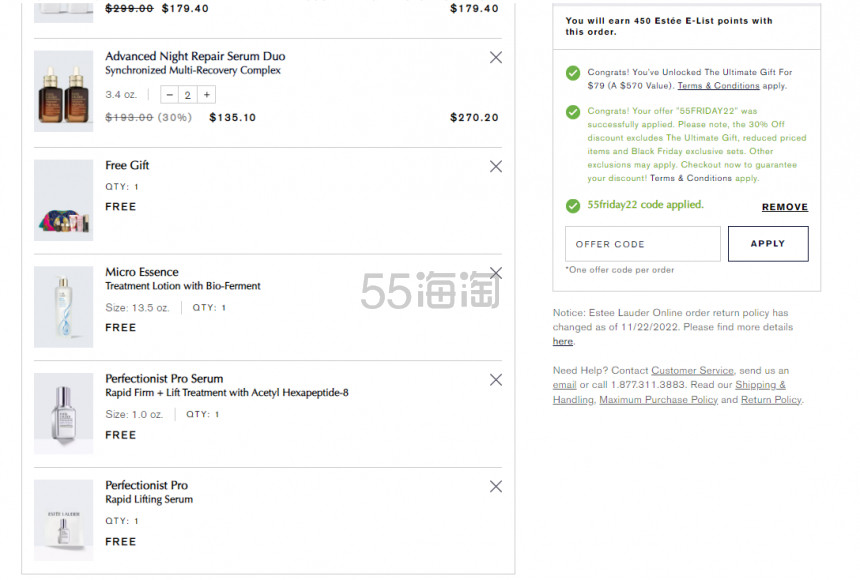Screen dimensions: 860x580
Task: Click the $270.20 line total
Action: click(x=474, y=117)
